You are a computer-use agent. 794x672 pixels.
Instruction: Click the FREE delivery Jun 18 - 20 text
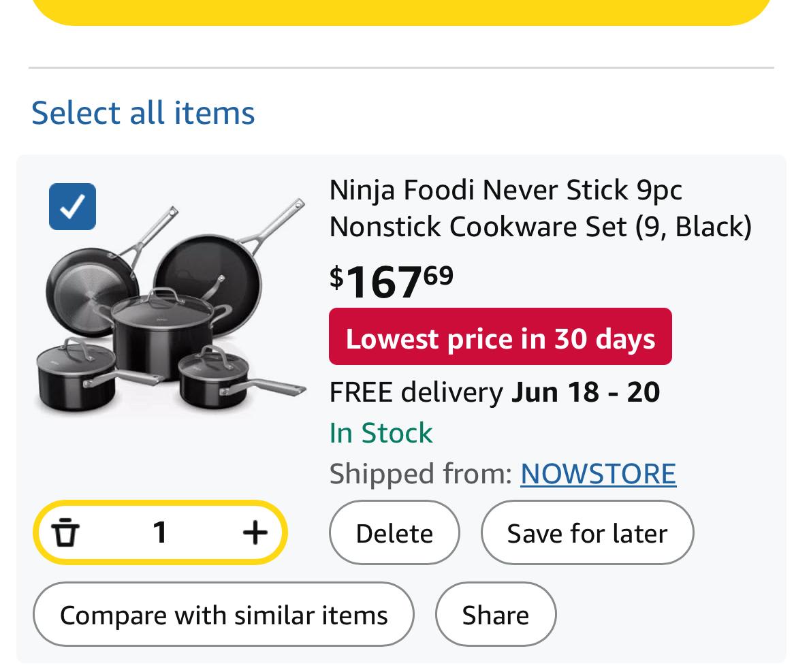pos(494,392)
